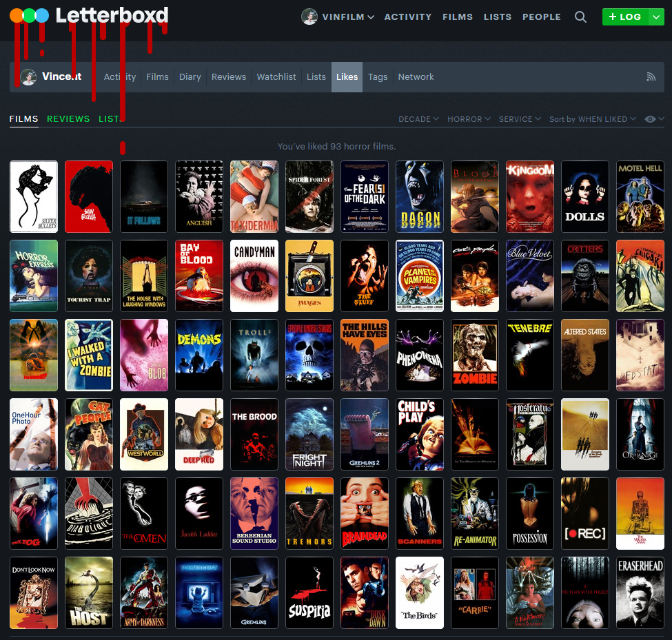672x640 pixels.
Task: Open the Demons poster
Action: 199,355
